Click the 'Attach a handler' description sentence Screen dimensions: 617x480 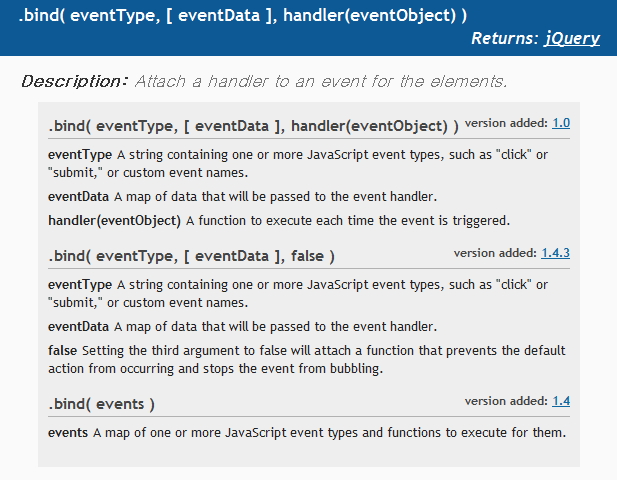pyautogui.click(x=321, y=81)
